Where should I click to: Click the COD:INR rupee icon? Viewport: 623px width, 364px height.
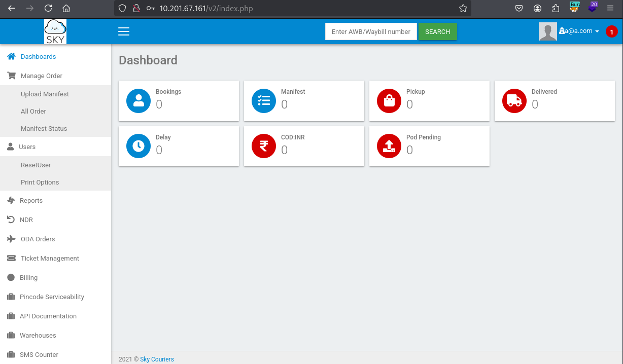pos(264,147)
